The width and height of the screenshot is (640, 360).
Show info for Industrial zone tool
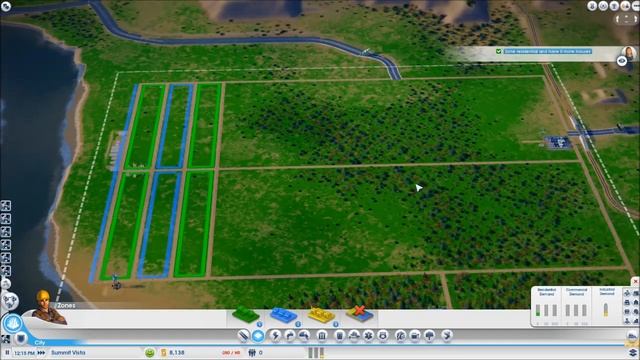click(336, 324)
